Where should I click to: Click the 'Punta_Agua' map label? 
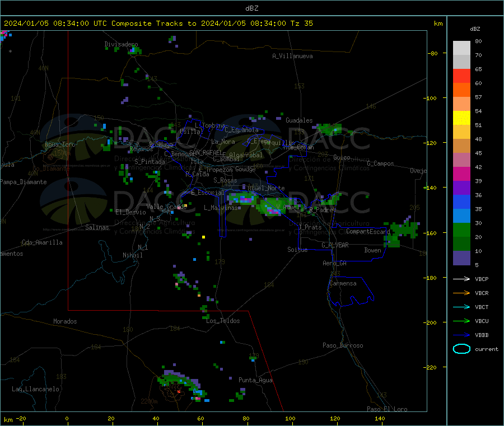click(x=255, y=380)
